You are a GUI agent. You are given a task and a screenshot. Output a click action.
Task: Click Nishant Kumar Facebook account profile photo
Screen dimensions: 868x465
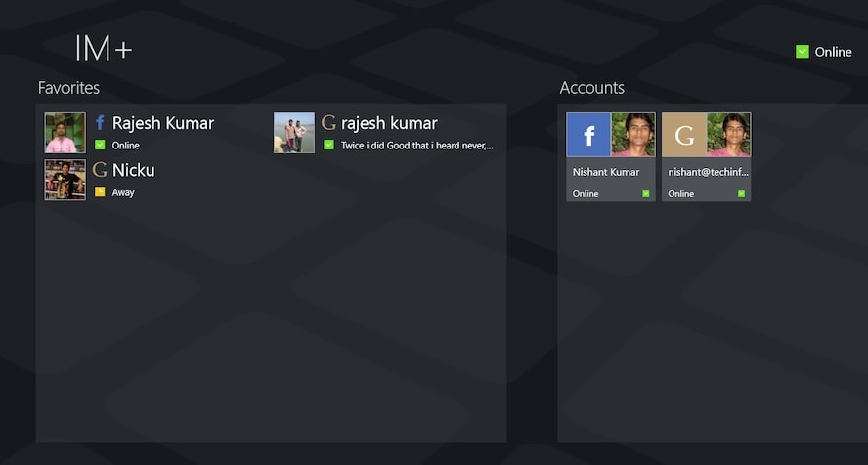click(632, 135)
